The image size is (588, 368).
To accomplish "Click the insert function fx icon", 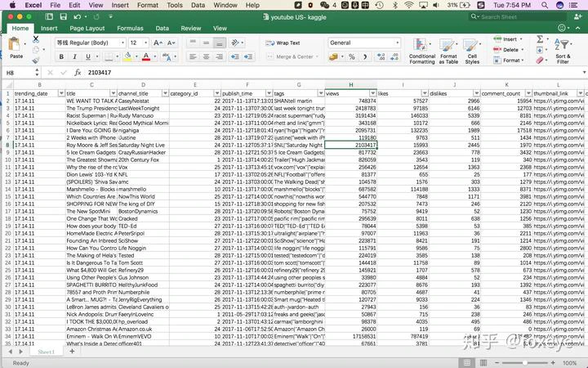I will tap(78, 73).
